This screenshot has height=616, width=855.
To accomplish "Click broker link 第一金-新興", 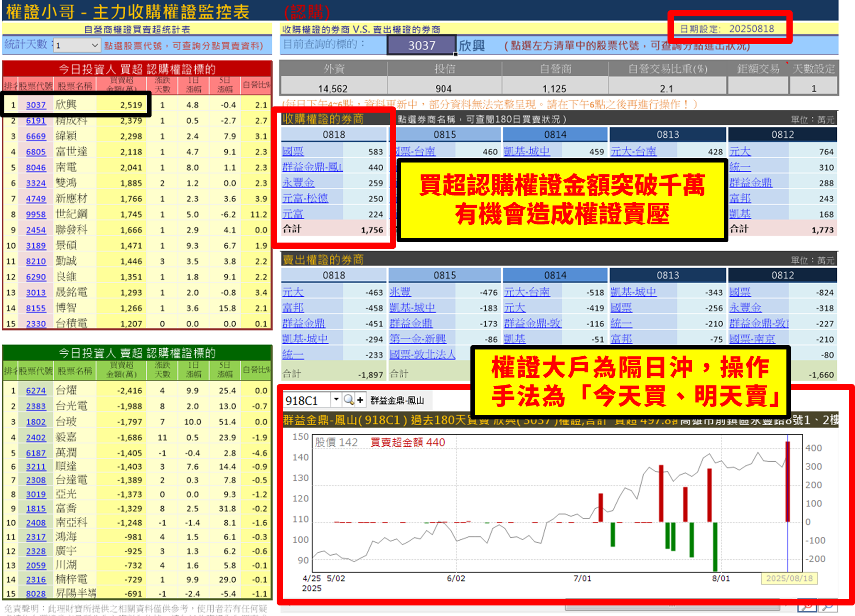I will point(418,339).
